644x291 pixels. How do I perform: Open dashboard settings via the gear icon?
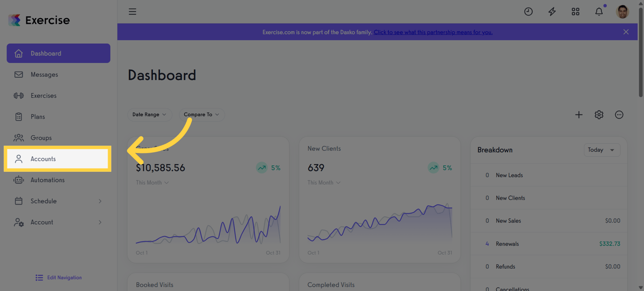tap(599, 114)
